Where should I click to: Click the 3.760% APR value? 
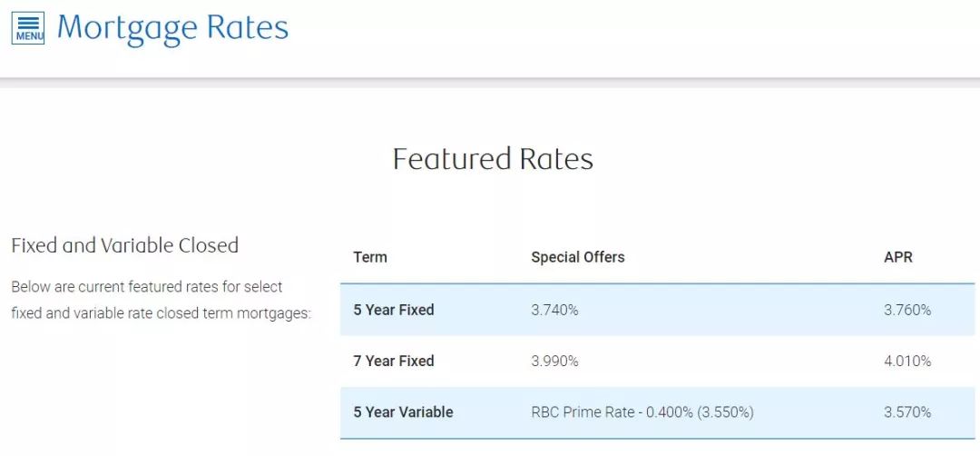coord(907,310)
